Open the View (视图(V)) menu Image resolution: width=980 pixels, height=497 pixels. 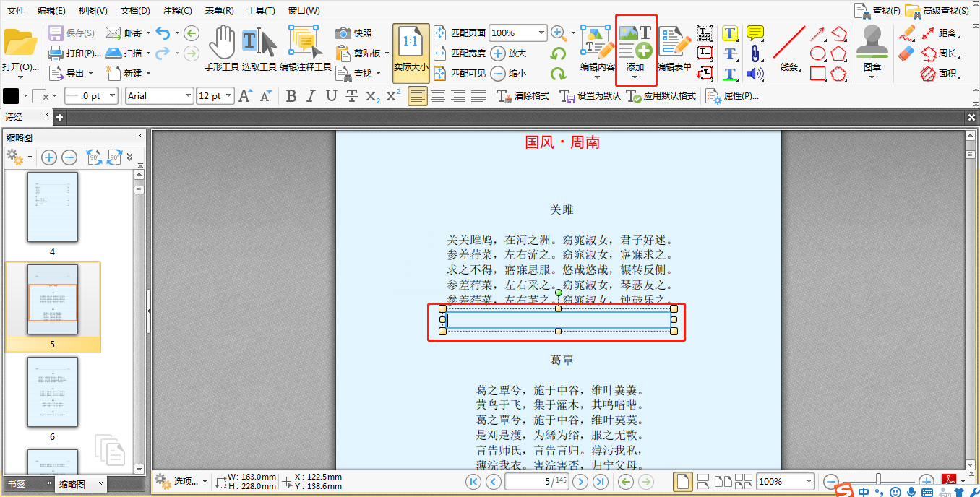point(93,11)
